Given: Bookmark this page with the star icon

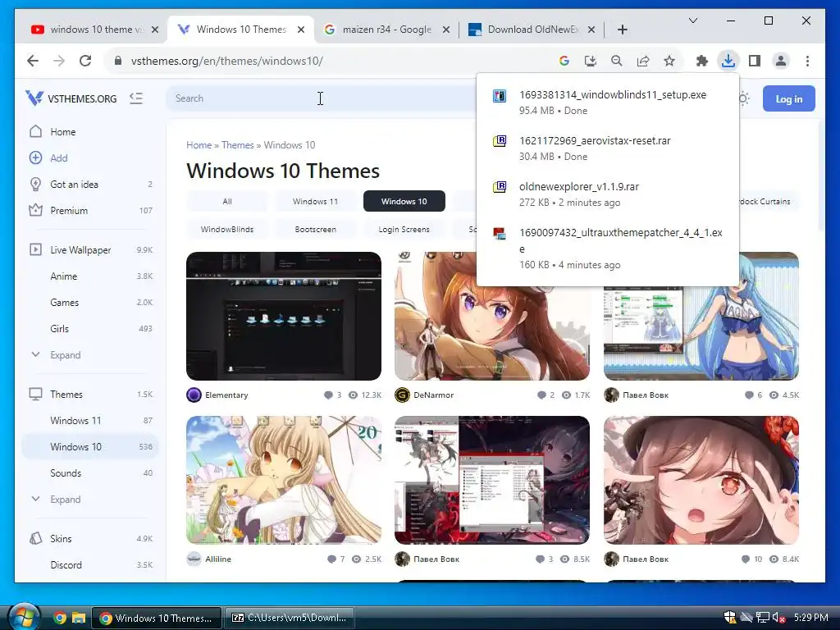Looking at the screenshot, I should 669,61.
